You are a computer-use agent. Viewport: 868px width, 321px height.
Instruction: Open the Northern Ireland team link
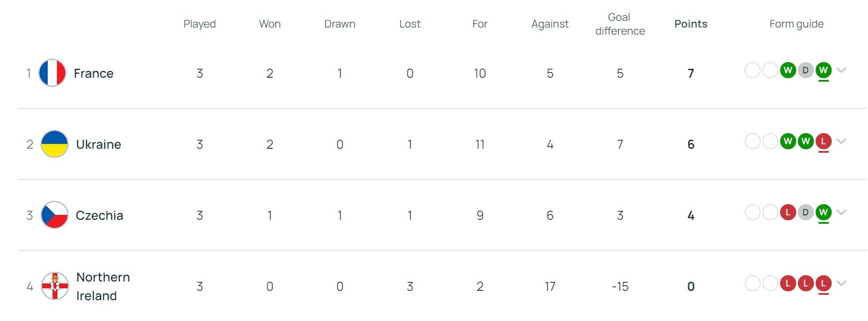103,286
